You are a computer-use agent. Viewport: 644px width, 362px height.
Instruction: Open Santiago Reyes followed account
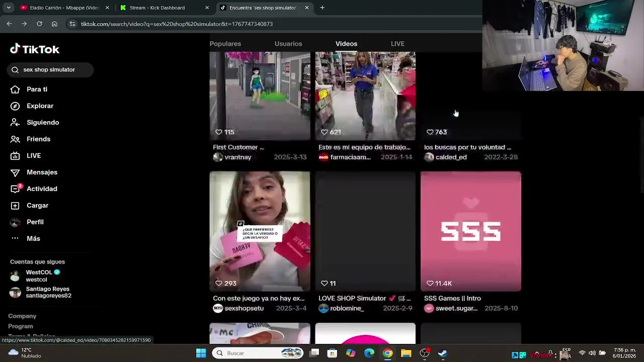point(41,292)
